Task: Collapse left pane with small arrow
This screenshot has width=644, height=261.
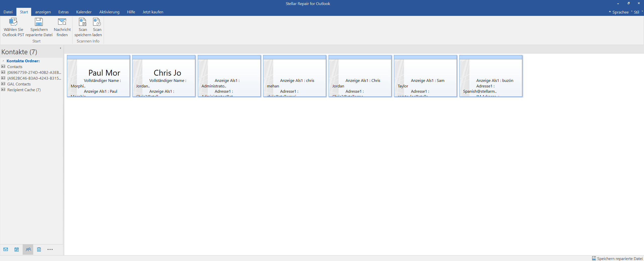Action: click(x=60, y=48)
